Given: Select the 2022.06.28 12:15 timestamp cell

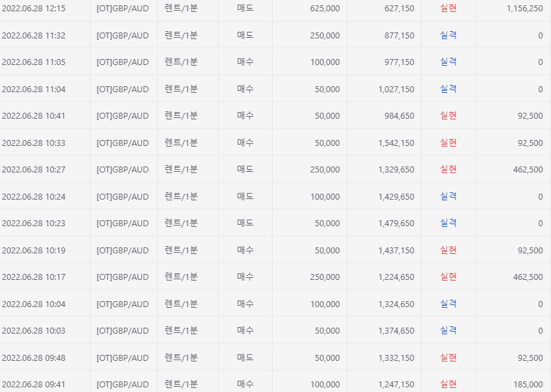Looking at the screenshot, I should [34, 9].
